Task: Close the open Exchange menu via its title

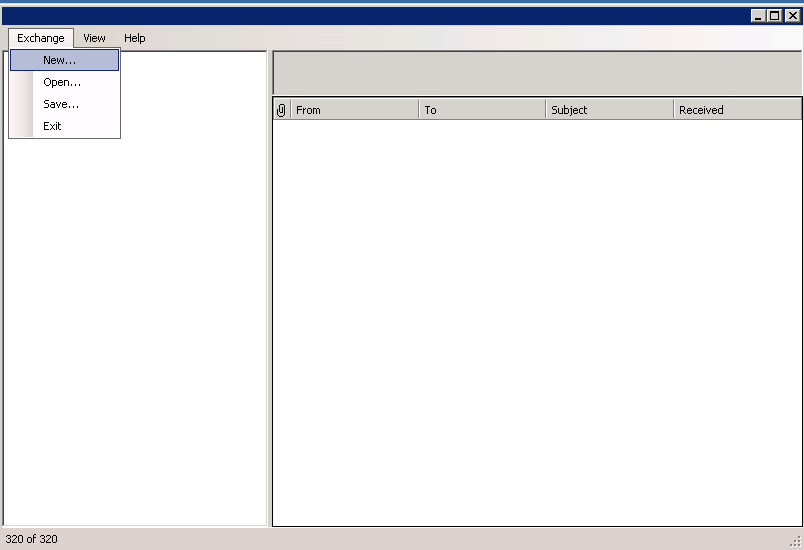Action: tap(41, 38)
